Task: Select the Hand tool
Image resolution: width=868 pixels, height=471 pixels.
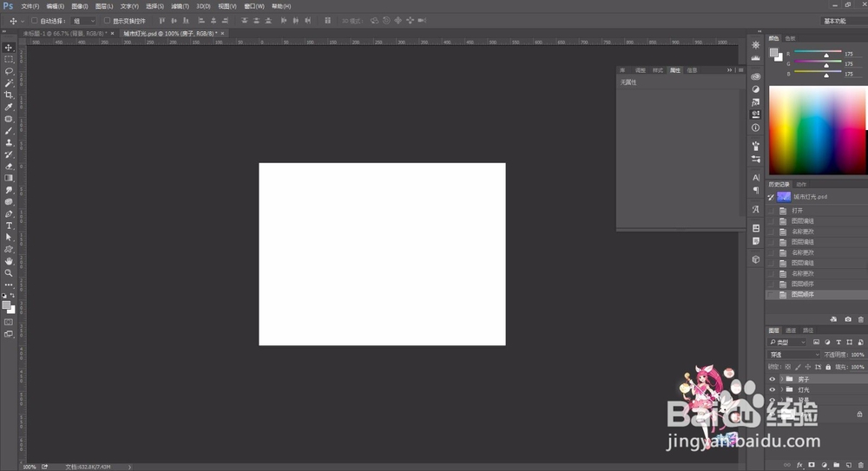Action: click(x=9, y=261)
